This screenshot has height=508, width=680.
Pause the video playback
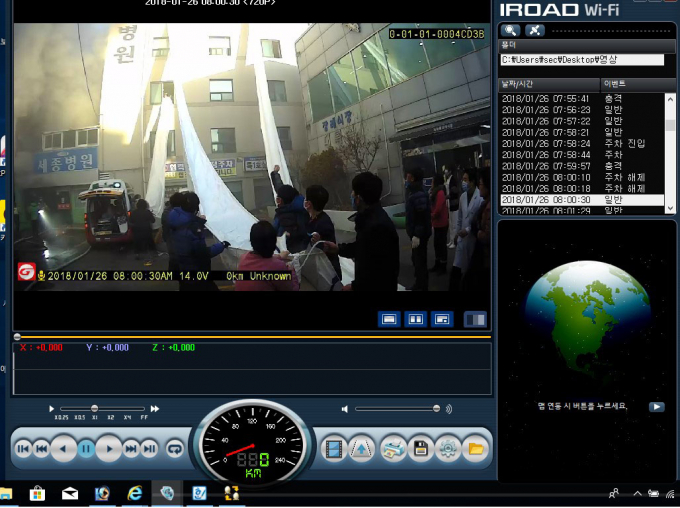86,449
